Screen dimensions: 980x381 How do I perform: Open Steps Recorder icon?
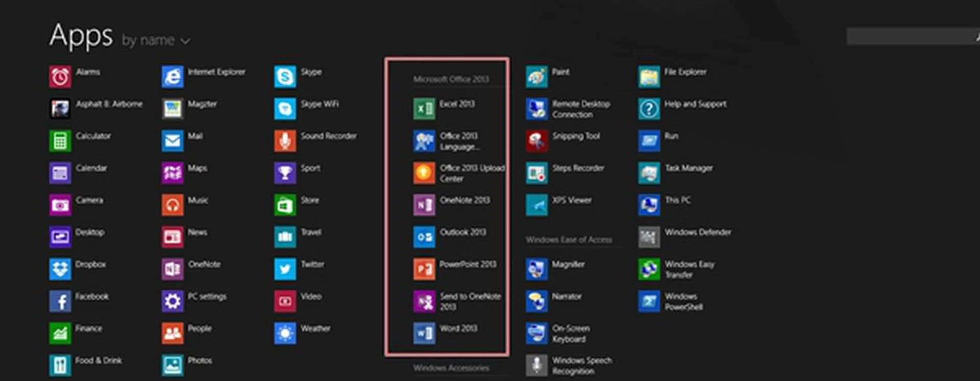point(537,173)
